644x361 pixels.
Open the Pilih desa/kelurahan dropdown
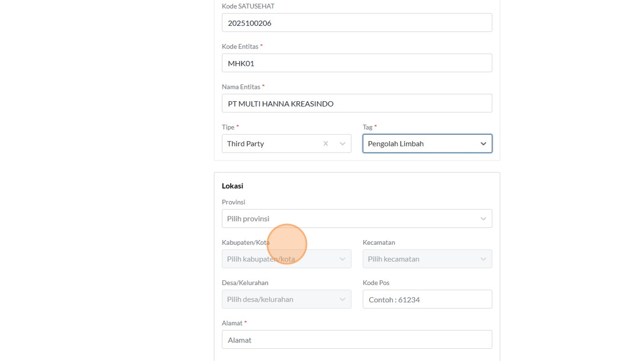coord(276,299)
